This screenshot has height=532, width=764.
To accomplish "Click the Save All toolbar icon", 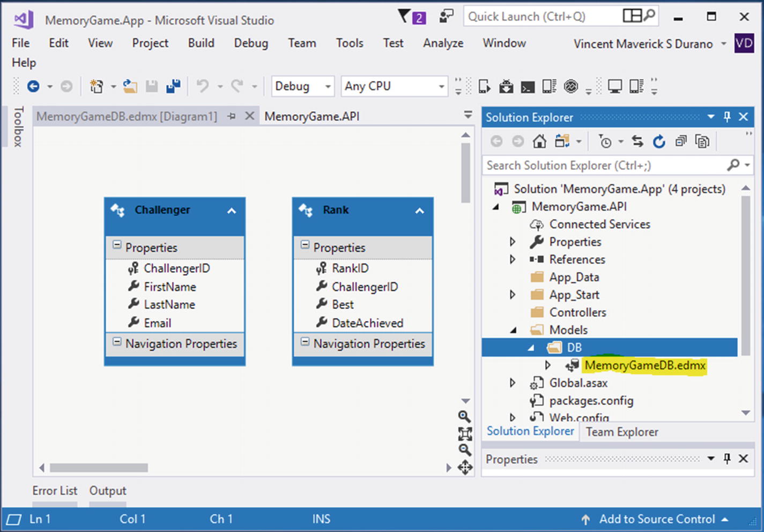I will 173,86.
